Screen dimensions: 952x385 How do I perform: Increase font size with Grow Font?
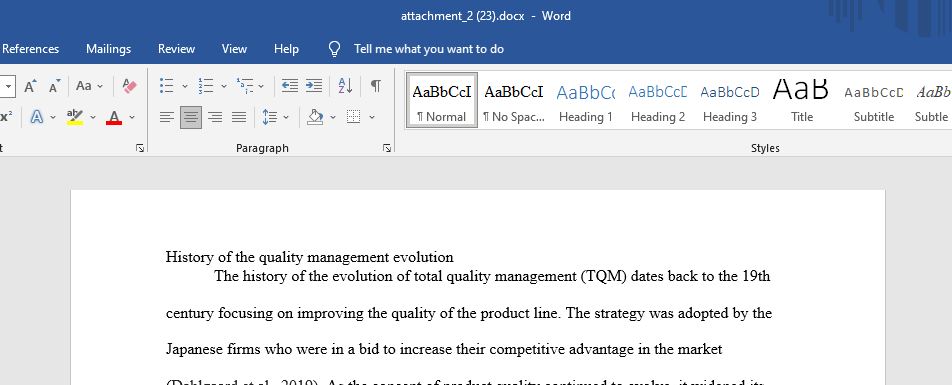[30, 86]
